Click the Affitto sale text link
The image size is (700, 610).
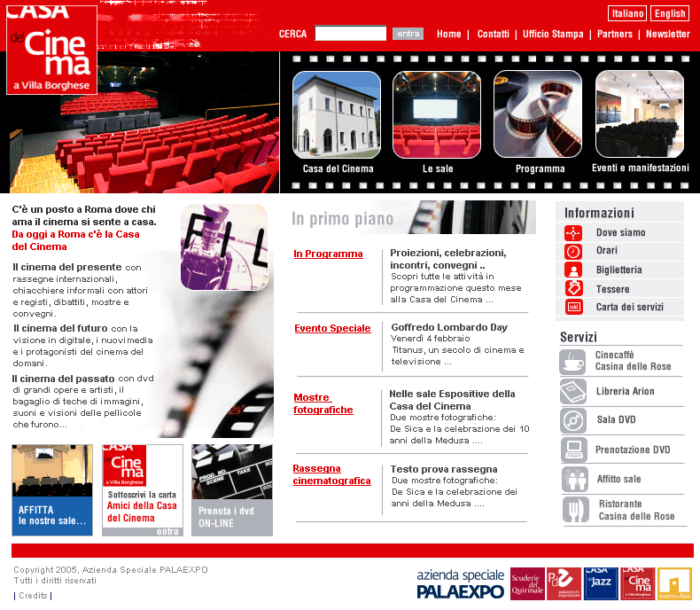click(618, 479)
